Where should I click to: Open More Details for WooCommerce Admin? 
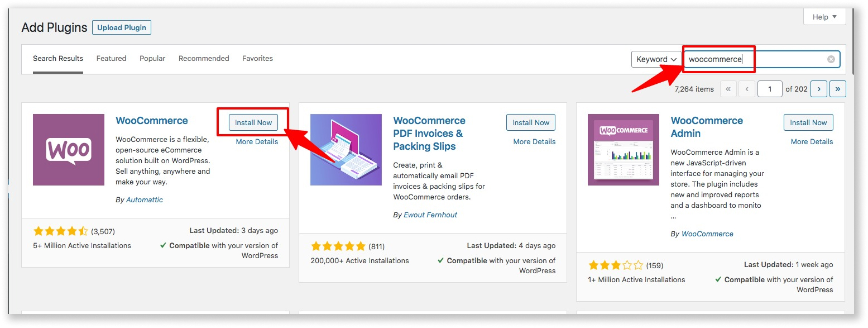click(812, 142)
